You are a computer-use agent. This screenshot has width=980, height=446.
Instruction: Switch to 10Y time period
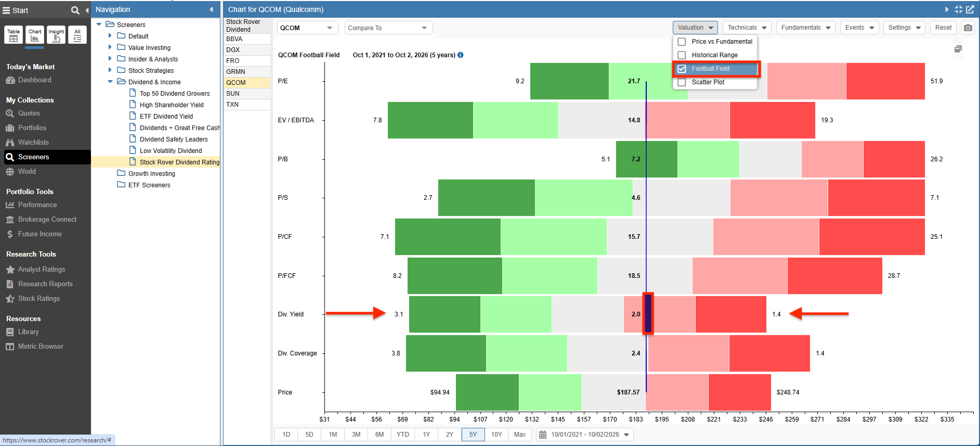click(496, 435)
